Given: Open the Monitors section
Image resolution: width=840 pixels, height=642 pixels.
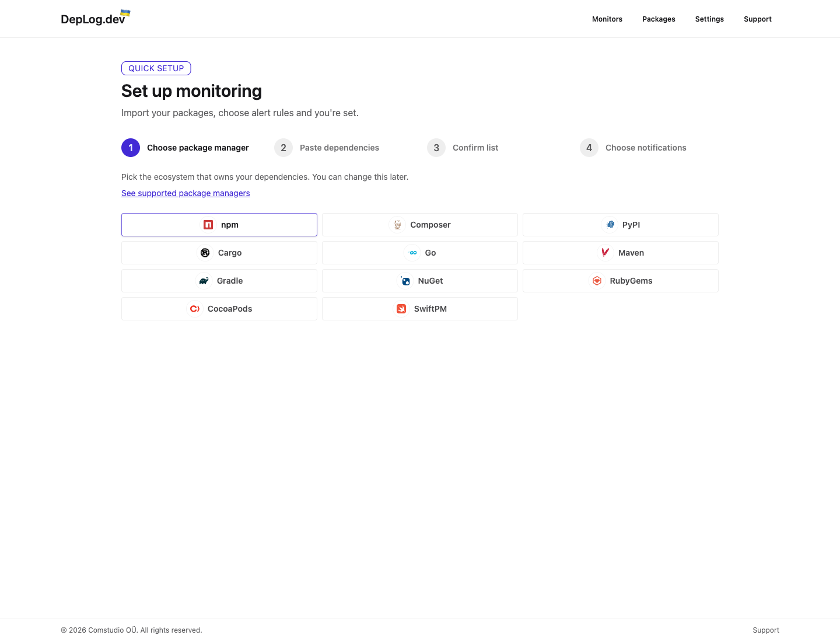Looking at the screenshot, I should 607,19.
